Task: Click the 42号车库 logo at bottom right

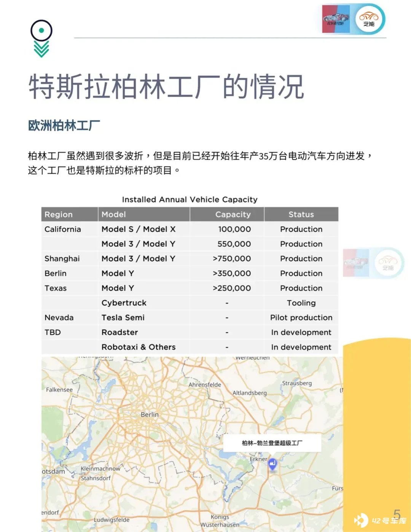Action: pos(381,520)
